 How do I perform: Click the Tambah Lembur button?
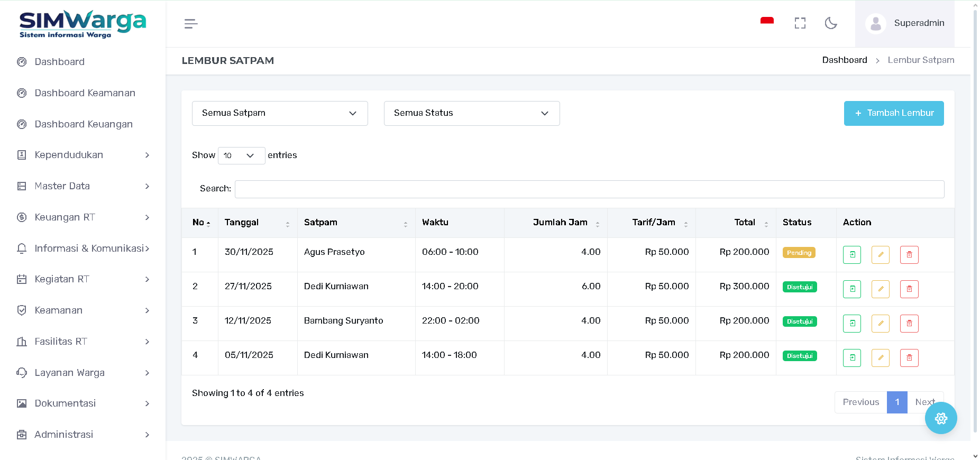(x=893, y=113)
